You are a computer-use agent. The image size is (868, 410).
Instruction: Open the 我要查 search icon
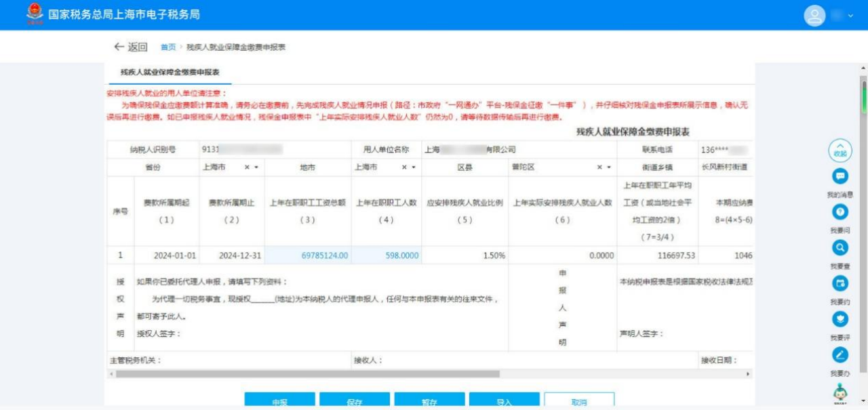click(x=840, y=248)
